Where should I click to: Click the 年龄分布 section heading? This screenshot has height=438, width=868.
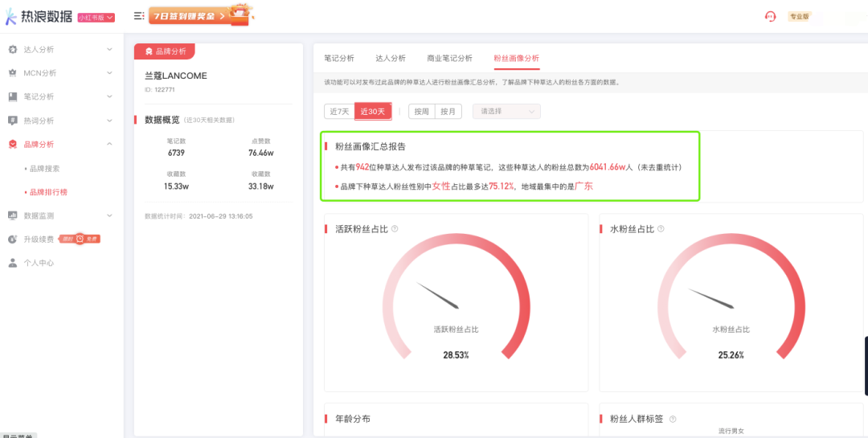coord(353,420)
